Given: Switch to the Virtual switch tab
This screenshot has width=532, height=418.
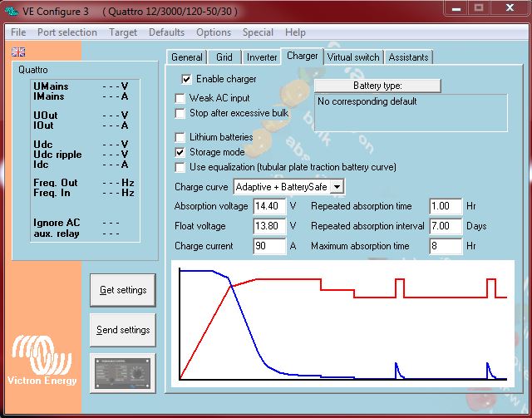Looking at the screenshot, I should tap(353, 57).
